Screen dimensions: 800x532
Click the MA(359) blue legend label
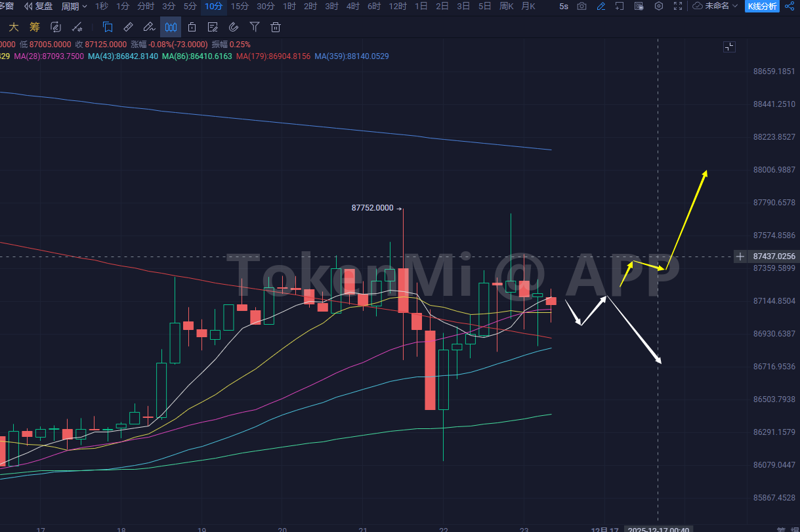point(351,56)
